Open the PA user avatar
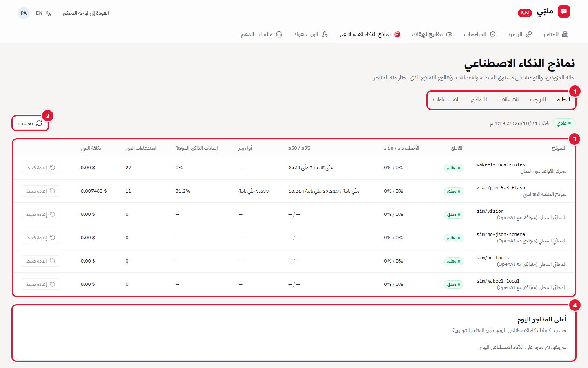588x368 pixels. (x=24, y=13)
